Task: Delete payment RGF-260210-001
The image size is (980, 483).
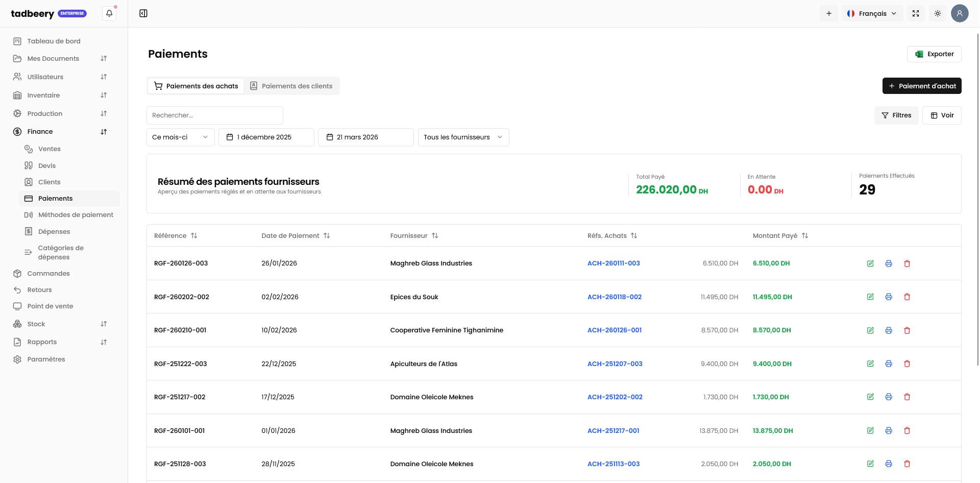Action: point(907,330)
